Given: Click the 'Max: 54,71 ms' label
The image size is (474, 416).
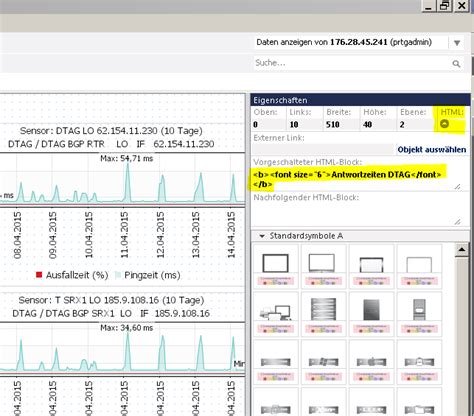Looking at the screenshot, I should click(127, 158).
